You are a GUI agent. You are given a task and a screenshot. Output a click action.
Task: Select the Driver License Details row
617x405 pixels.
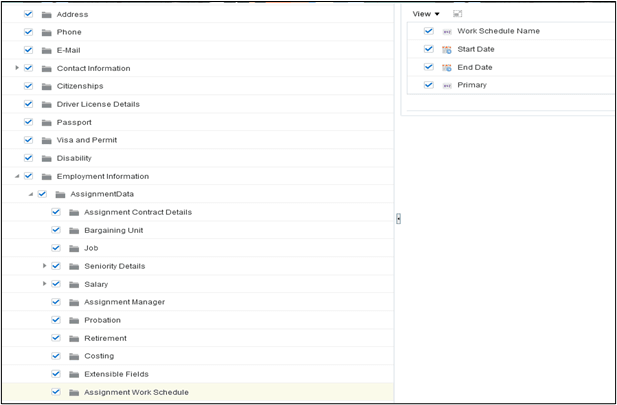click(198, 104)
